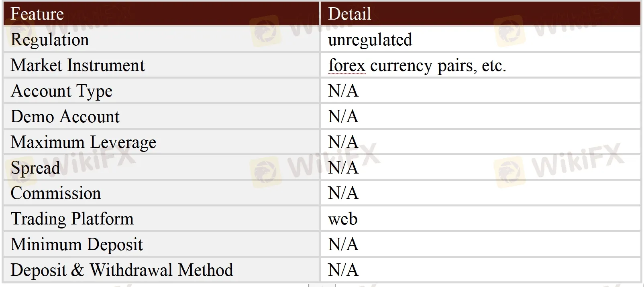Viewport: 644px width, 287px height.
Task: Click the underlined word 'forex'
Action: 347,65
